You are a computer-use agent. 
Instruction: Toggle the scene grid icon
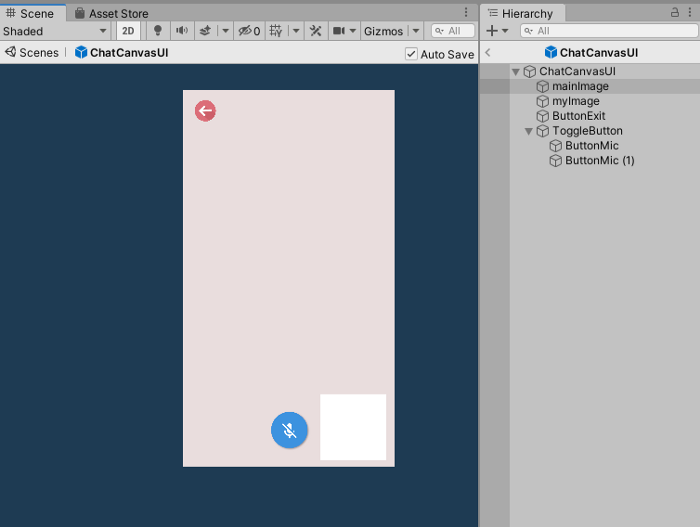(x=276, y=31)
